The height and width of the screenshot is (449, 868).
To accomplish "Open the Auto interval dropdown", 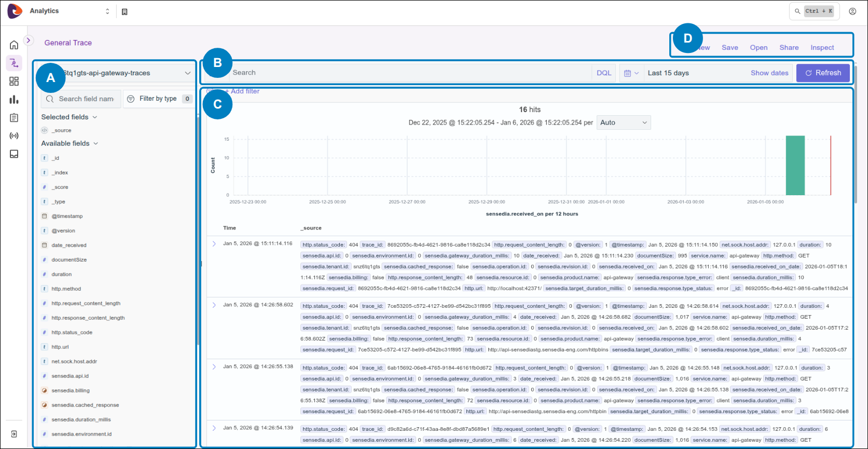I will point(623,123).
